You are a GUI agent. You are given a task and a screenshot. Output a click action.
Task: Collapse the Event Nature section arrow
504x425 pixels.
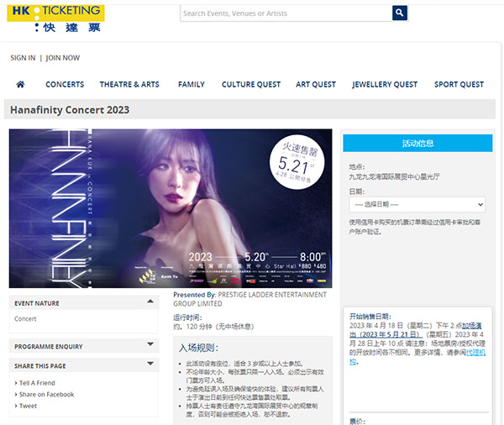150,302
